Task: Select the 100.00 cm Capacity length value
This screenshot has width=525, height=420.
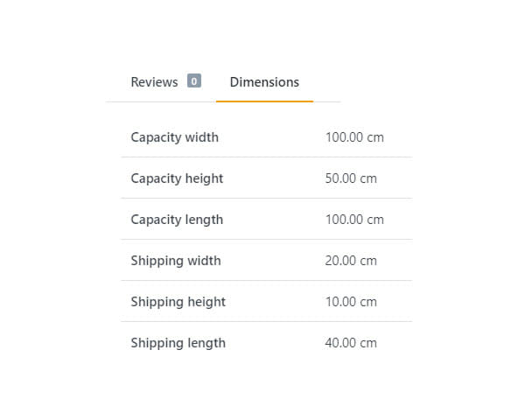Action: 354,220
